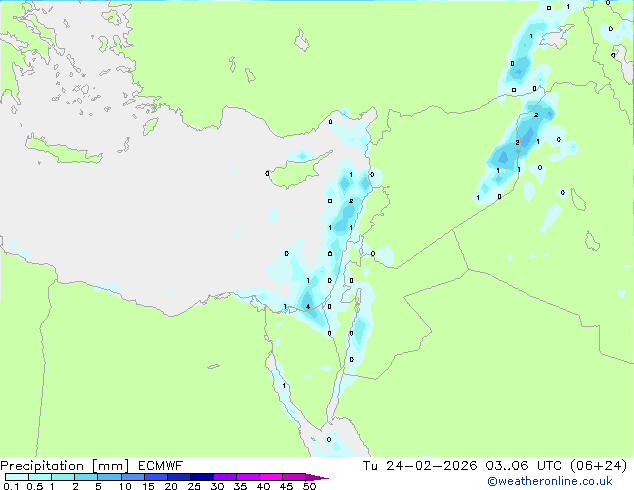Click the '25' legend scale label
The height and width of the screenshot is (490, 634).
[194, 486]
